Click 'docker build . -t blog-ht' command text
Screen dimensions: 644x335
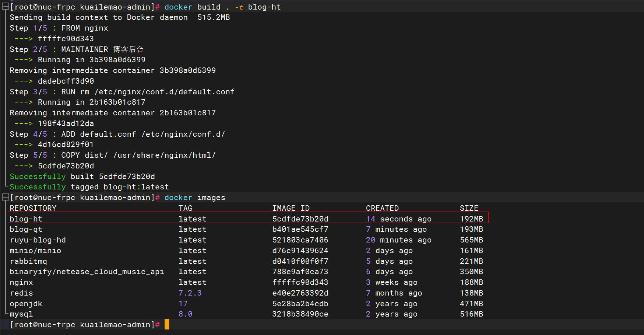(222, 7)
